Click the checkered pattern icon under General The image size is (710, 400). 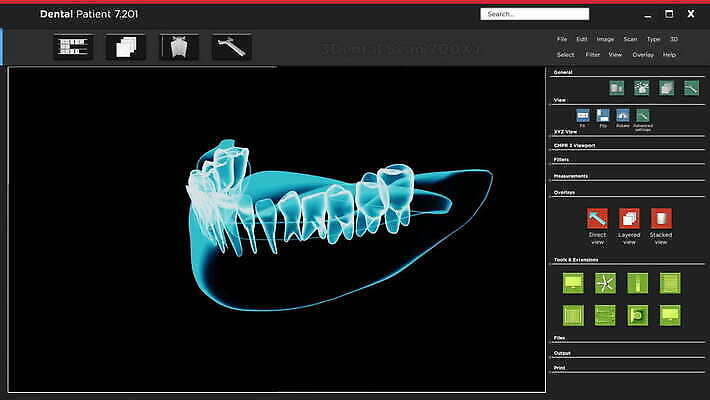pos(641,87)
